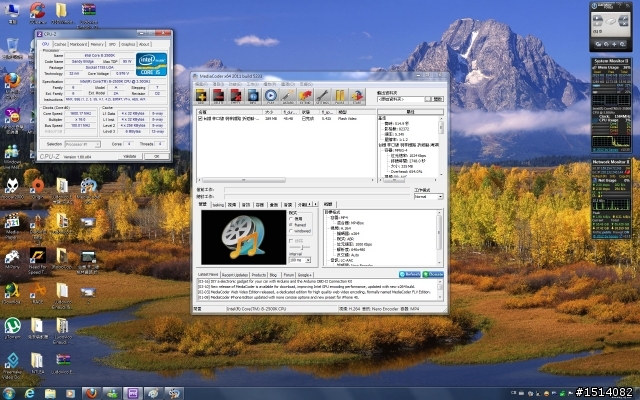The width and height of the screenshot is (640, 400).
Task: Open the Recent Updates news tab
Action: [x=235, y=275]
